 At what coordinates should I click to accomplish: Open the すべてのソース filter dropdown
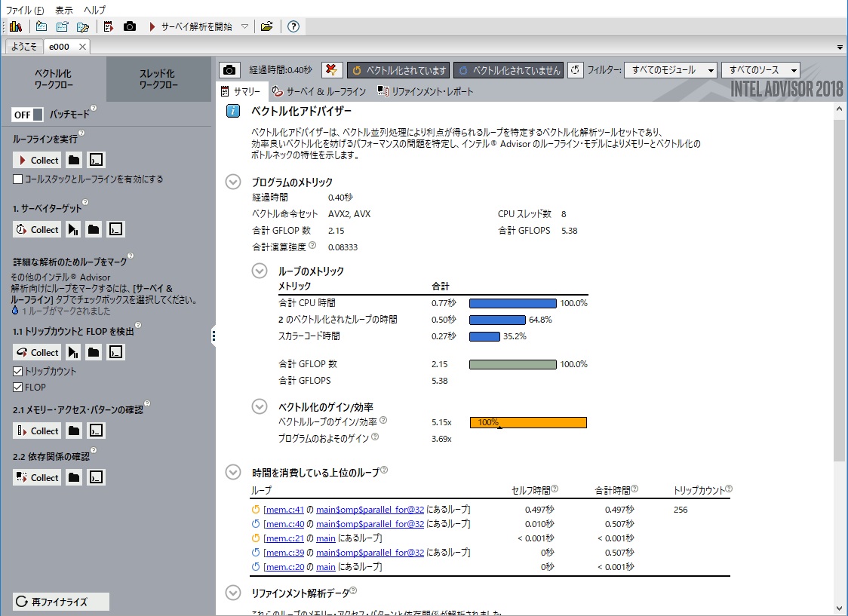coord(760,70)
